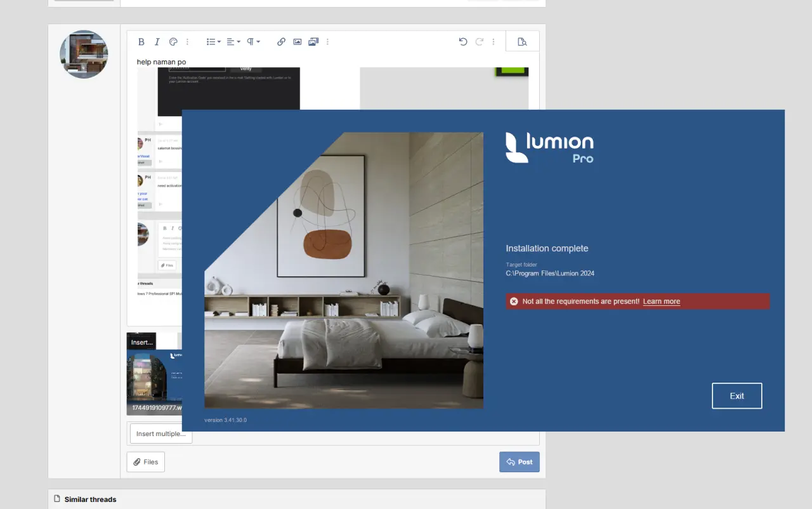Viewport: 812px width, 509px height.
Task: Click the "help naman po" text in editor
Action: pos(162,62)
